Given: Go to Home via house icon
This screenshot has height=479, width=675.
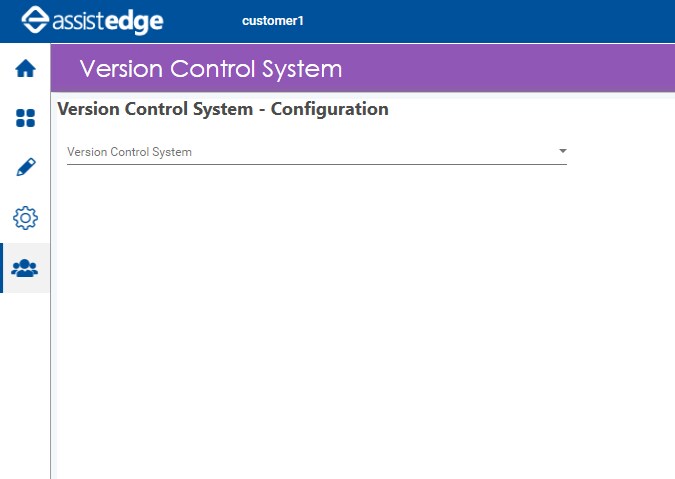Looking at the screenshot, I should coord(25,68).
